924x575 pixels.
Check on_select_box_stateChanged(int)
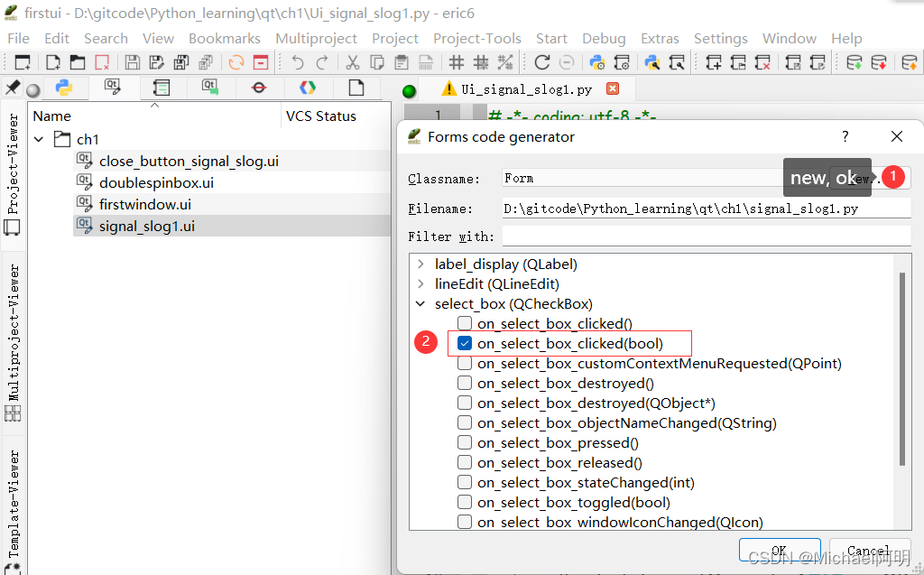click(x=465, y=482)
